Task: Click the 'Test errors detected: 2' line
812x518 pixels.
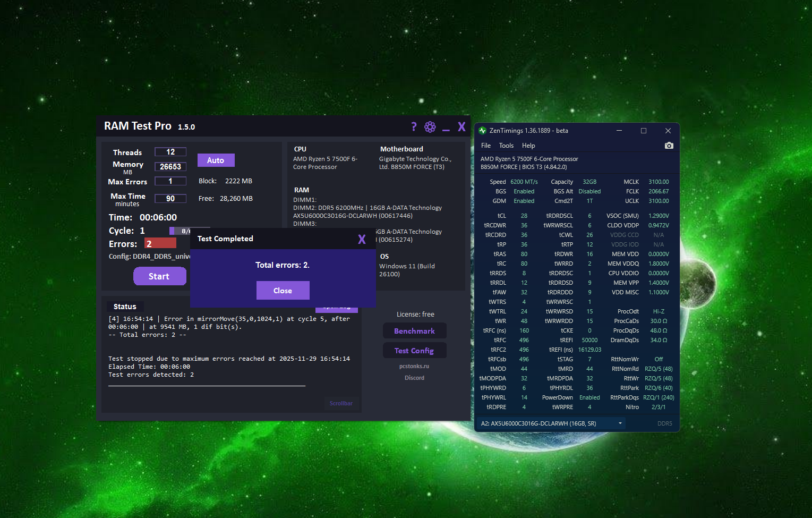Action: (x=151, y=375)
